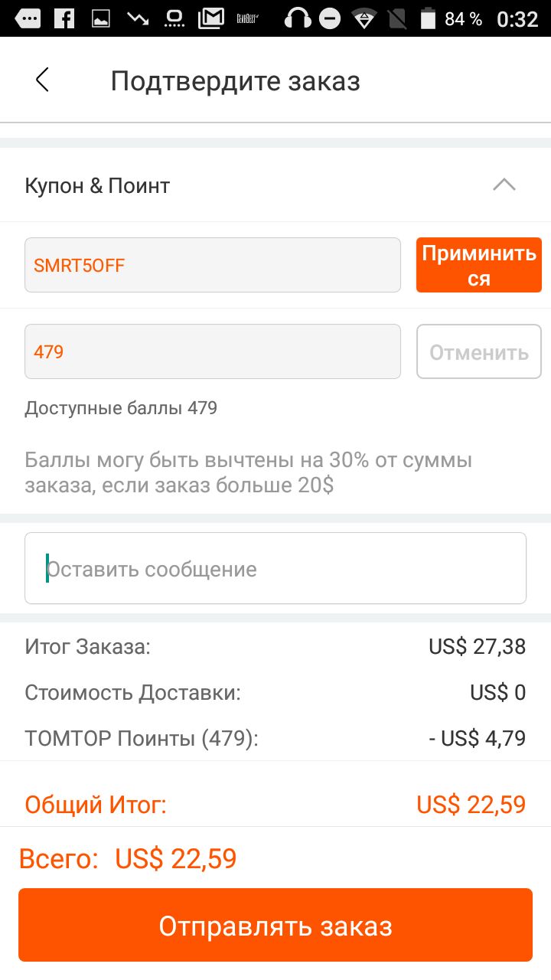Submit order with Отправлять заказ button
This screenshot has width=551, height=980.
(275, 925)
